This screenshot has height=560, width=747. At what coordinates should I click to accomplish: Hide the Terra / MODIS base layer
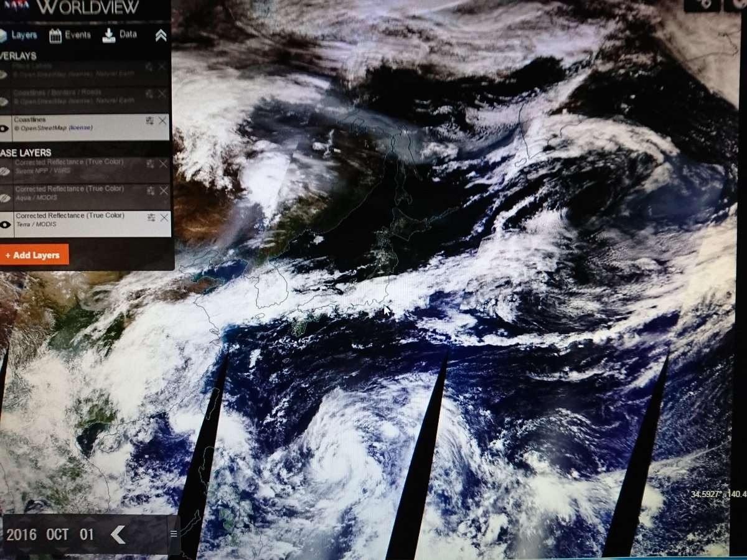pos(5,225)
